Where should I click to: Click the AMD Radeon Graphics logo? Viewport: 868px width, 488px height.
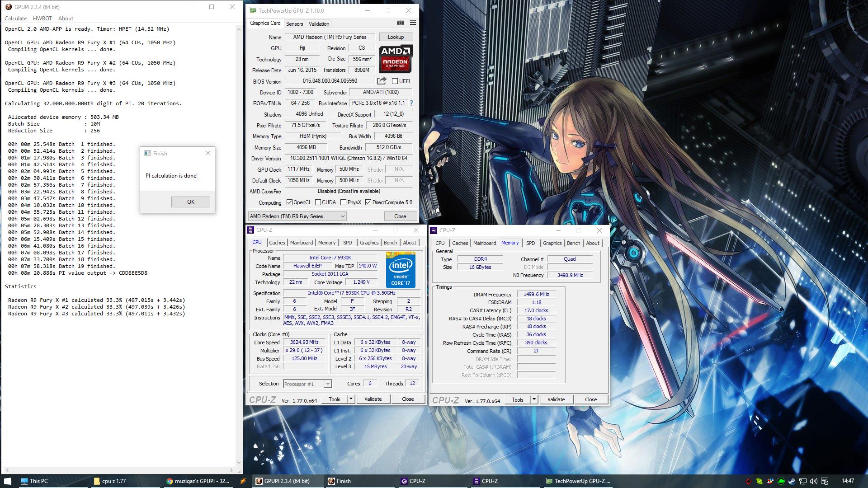[x=395, y=58]
